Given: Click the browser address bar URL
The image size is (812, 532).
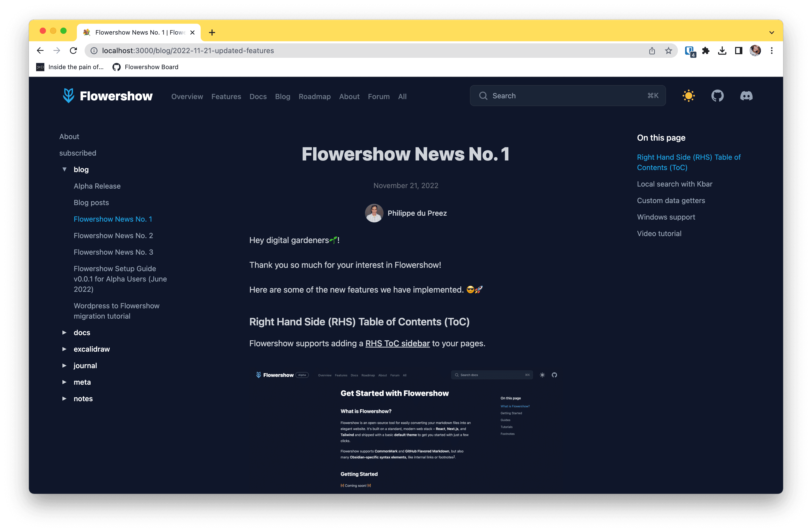Looking at the screenshot, I should tap(188, 51).
